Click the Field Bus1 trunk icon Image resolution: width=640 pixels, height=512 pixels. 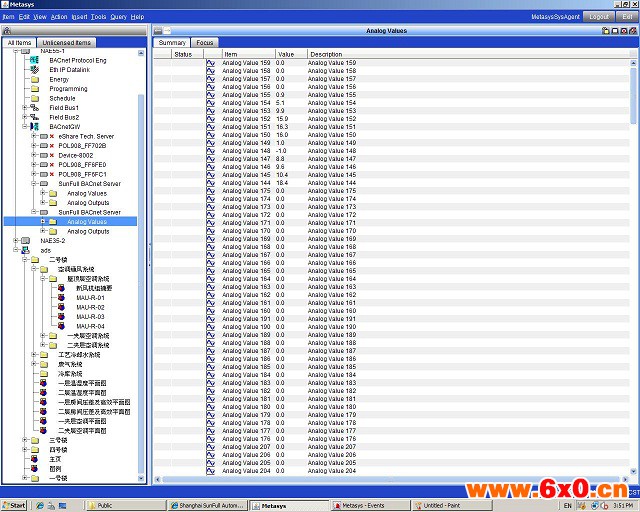[x=35, y=108]
